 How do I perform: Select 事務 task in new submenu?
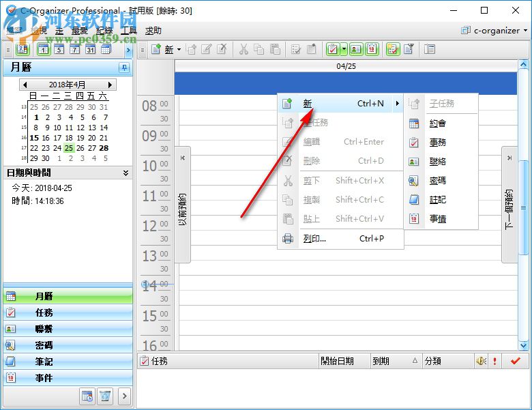(x=441, y=143)
